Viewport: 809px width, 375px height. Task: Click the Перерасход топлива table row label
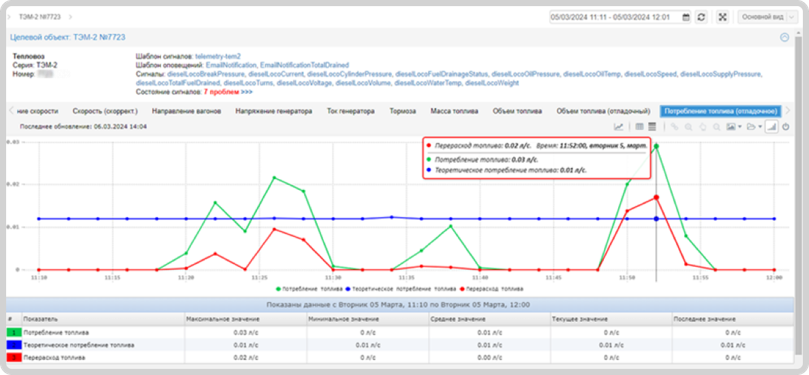(55, 357)
